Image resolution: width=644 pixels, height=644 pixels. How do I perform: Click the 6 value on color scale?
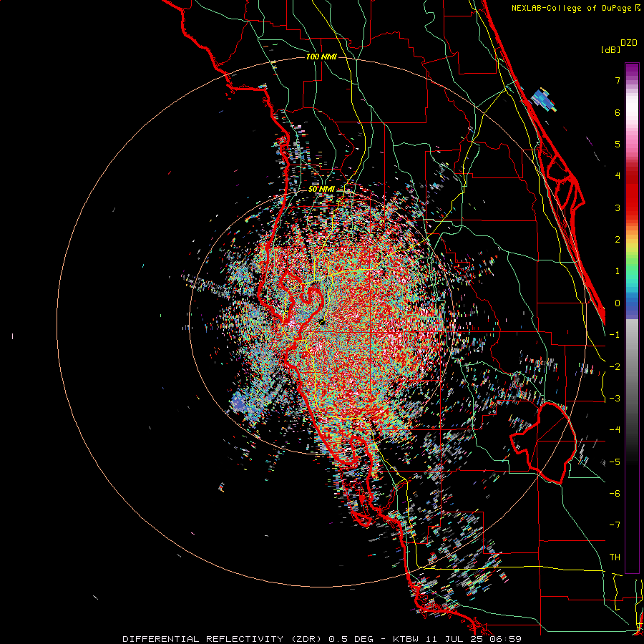pos(618,112)
